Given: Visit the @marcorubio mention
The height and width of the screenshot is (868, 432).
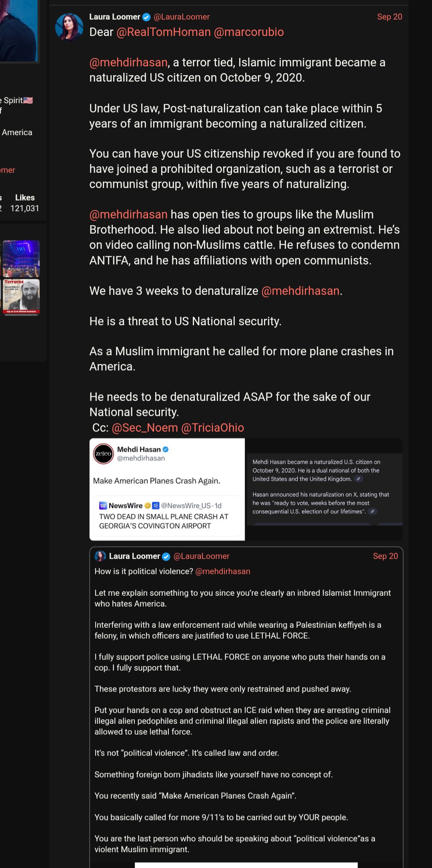Looking at the screenshot, I should (249, 32).
